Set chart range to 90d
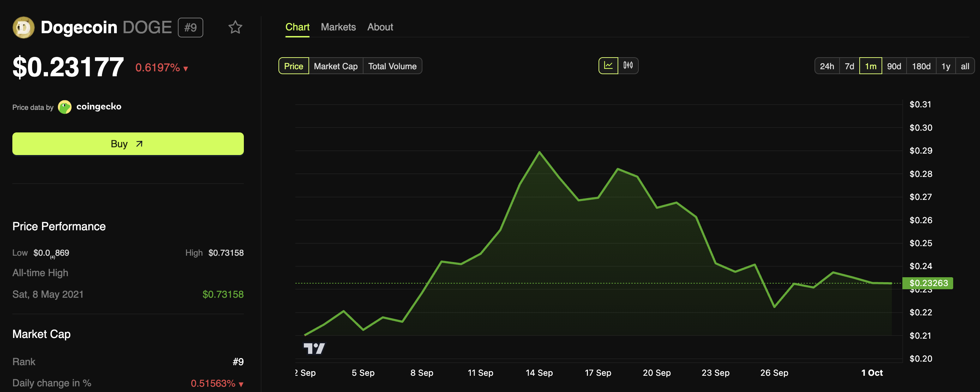980x392 pixels. pyautogui.click(x=894, y=66)
